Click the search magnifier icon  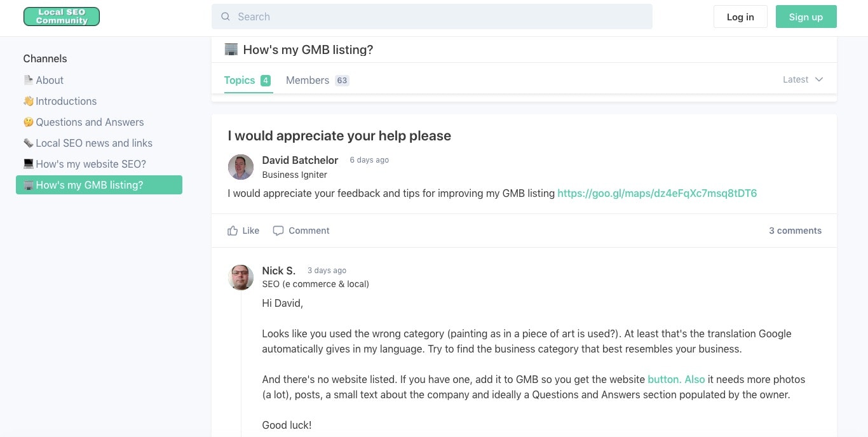[x=226, y=17]
